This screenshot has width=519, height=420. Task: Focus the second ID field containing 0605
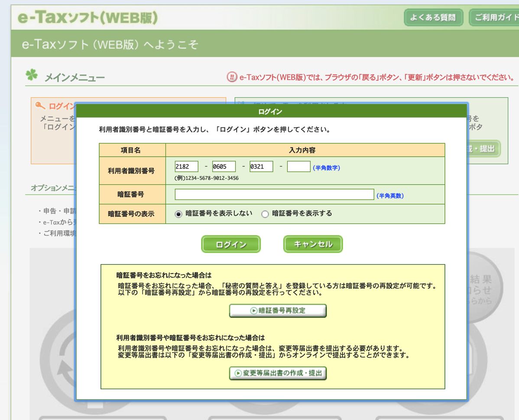224,166
